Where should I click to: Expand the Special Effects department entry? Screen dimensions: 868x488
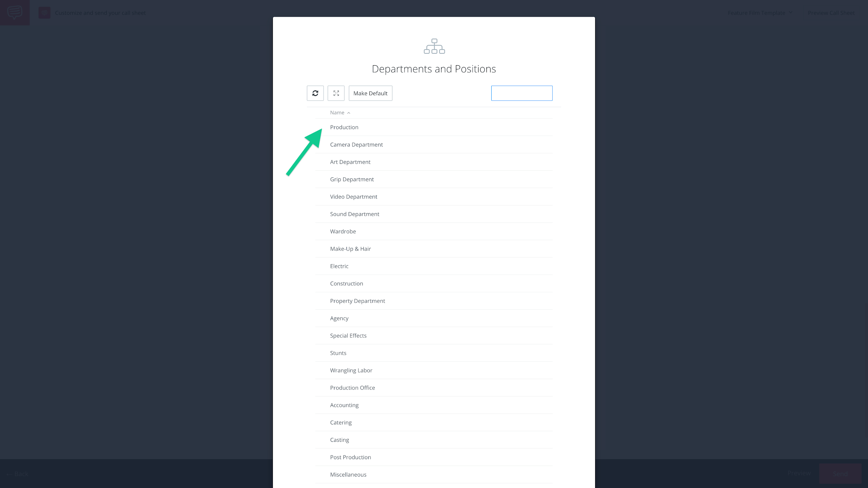(x=348, y=336)
